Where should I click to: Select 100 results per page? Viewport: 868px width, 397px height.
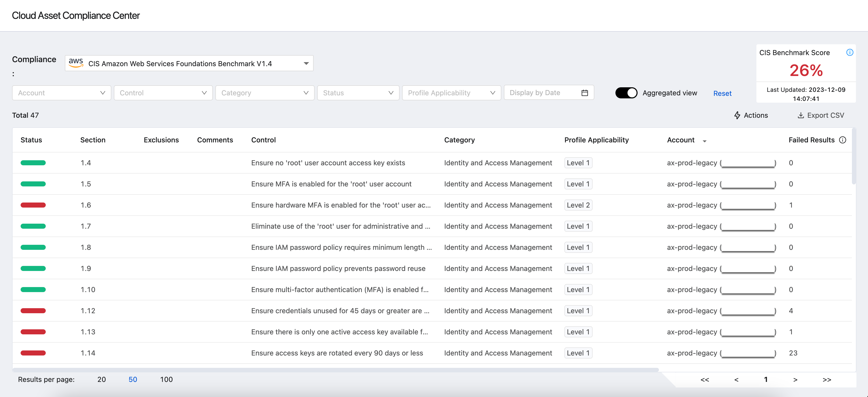166,379
